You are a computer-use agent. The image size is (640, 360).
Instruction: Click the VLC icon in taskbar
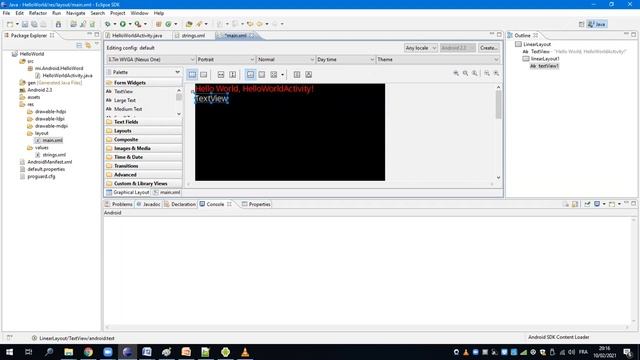click(245, 352)
